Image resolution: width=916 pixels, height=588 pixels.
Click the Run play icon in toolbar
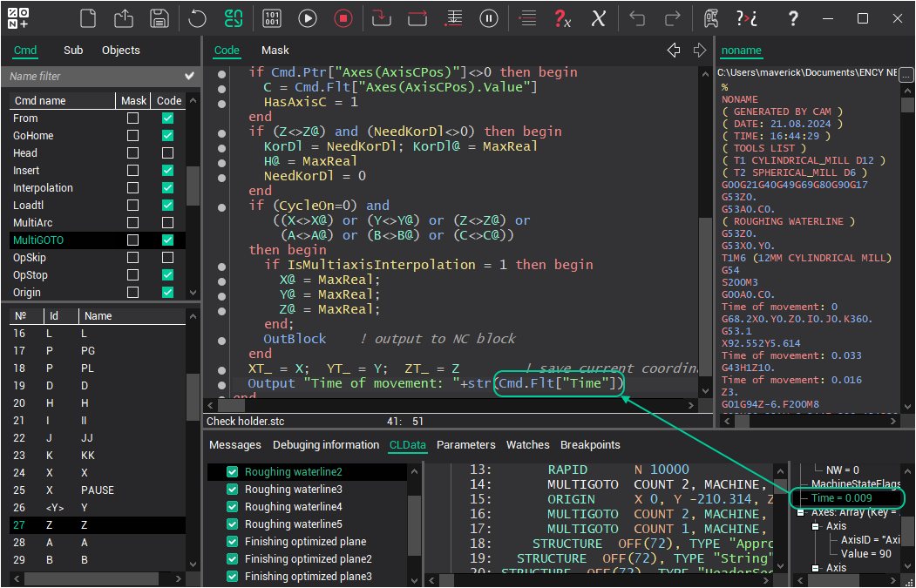coord(308,18)
